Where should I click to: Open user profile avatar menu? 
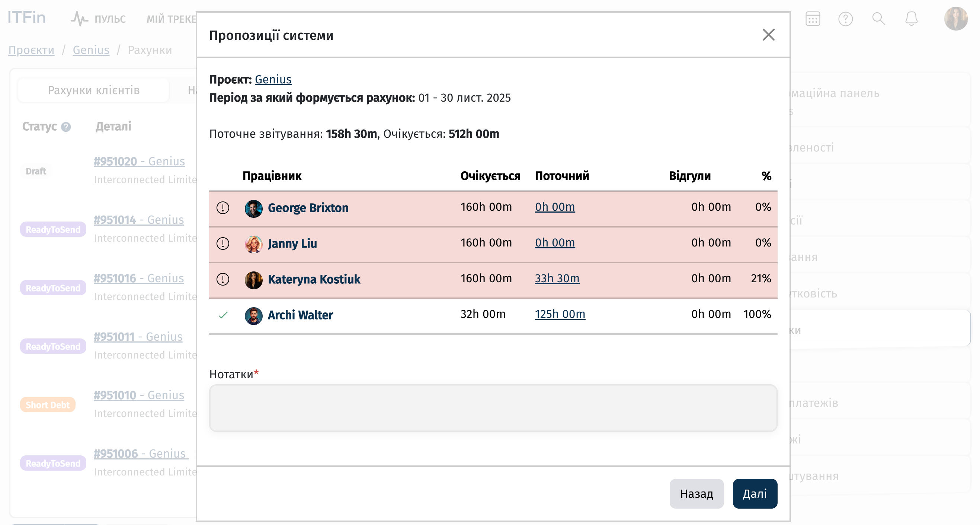point(955,19)
